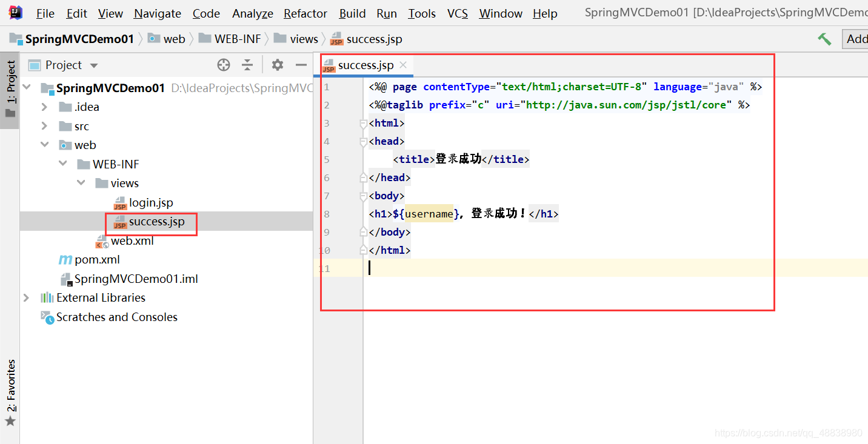Click the External Libraries icon
The height and width of the screenshot is (444, 868).
47,297
